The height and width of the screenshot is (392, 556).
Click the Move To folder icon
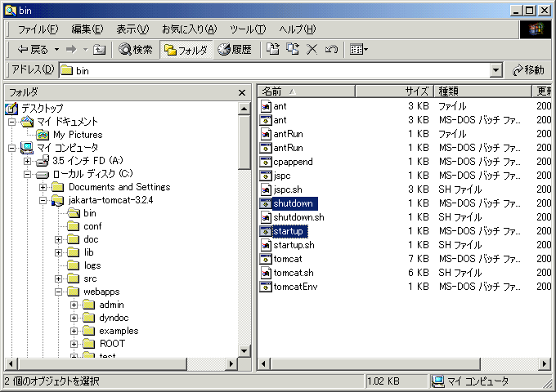pyautogui.click(x=273, y=49)
